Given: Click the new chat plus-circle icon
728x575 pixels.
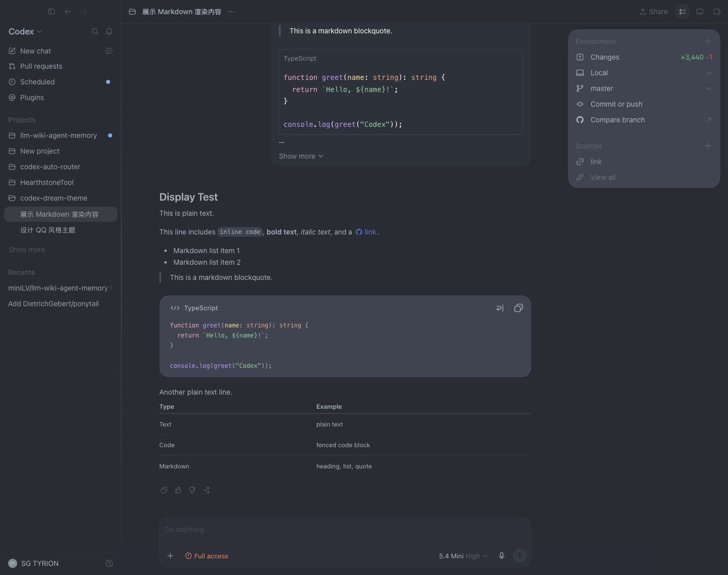Looking at the screenshot, I should [109, 51].
